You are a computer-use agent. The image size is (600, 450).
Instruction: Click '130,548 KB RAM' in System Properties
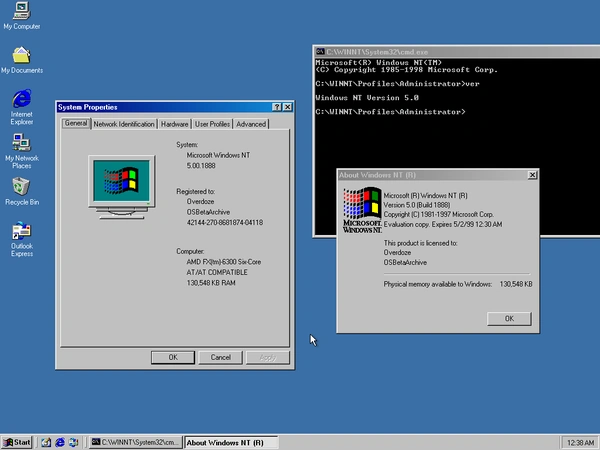coord(211,283)
